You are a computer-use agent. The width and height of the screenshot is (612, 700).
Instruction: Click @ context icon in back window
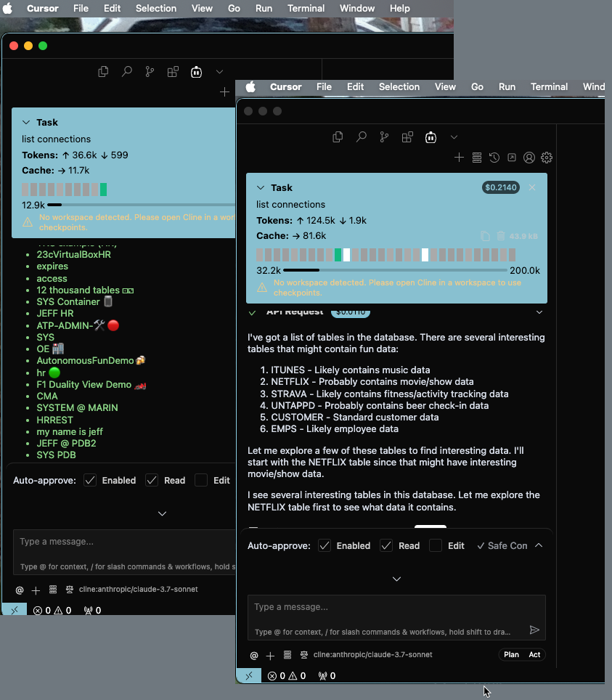pos(20,590)
